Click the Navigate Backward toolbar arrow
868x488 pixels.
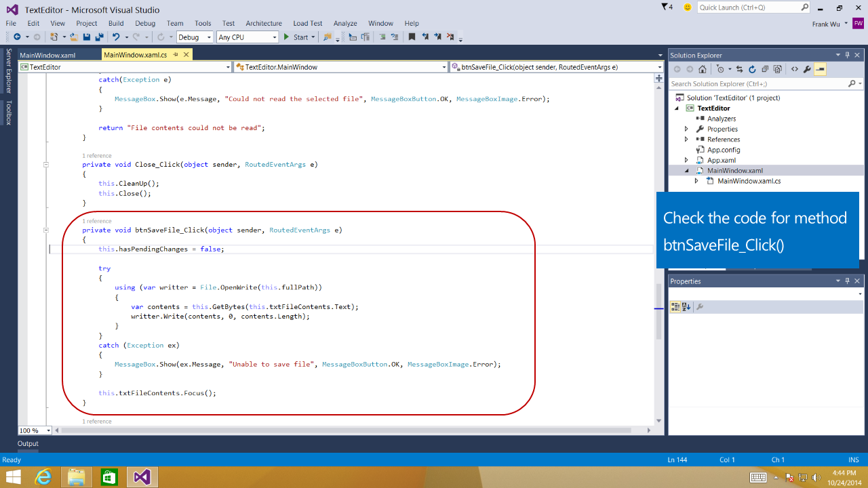[x=17, y=37]
